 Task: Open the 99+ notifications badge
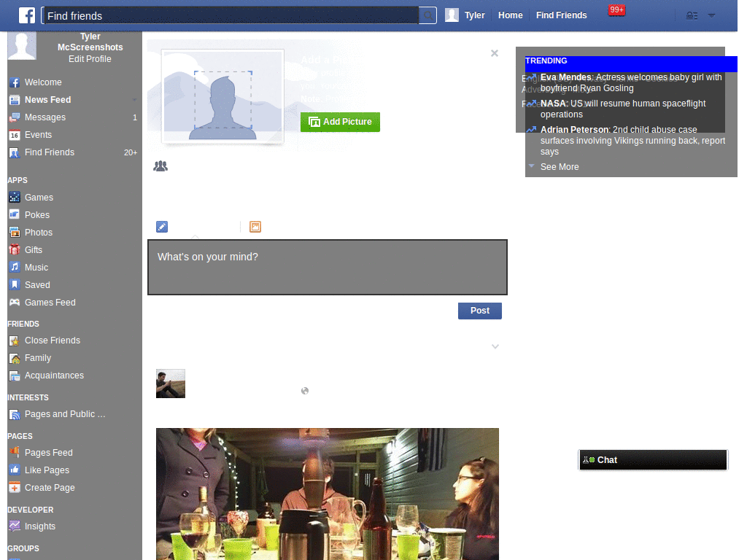[x=616, y=10]
